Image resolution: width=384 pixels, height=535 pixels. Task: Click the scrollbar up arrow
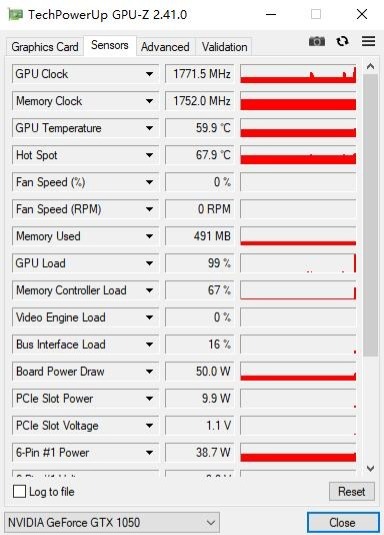[370, 67]
